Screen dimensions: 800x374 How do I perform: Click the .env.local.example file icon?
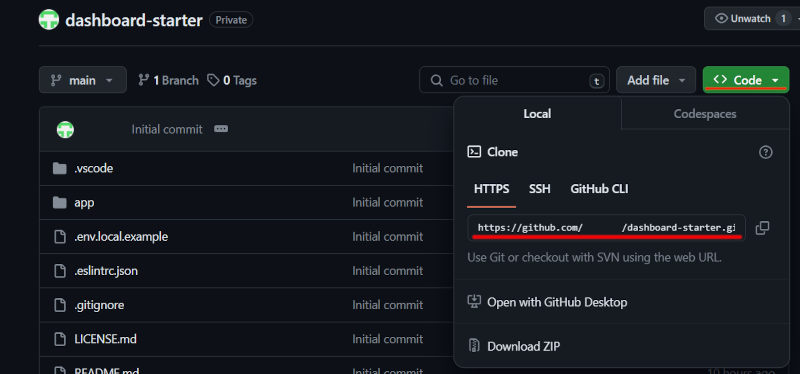[x=60, y=237]
